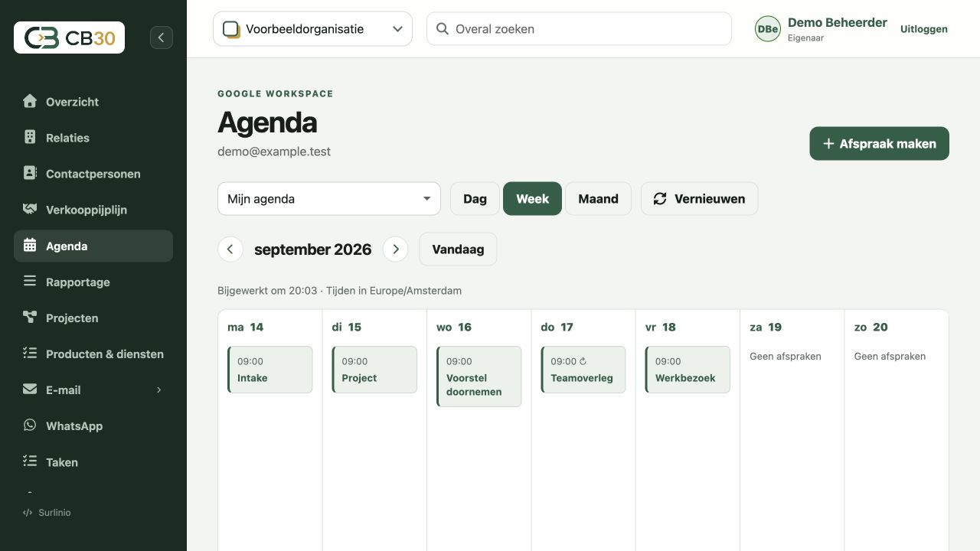Viewport: 980px width, 551px height.
Task: Click the magnifier icon in search bar
Action: [442, 29]
